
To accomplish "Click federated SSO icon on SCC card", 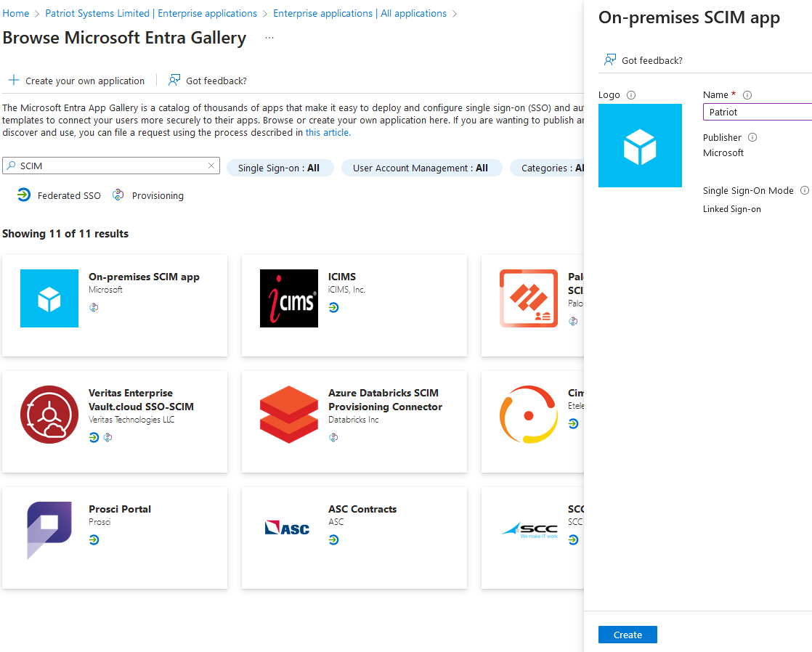I will tap(573, 540).
